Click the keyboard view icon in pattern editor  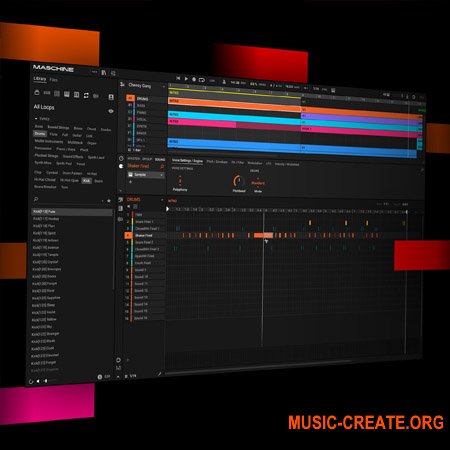[120, 208]
